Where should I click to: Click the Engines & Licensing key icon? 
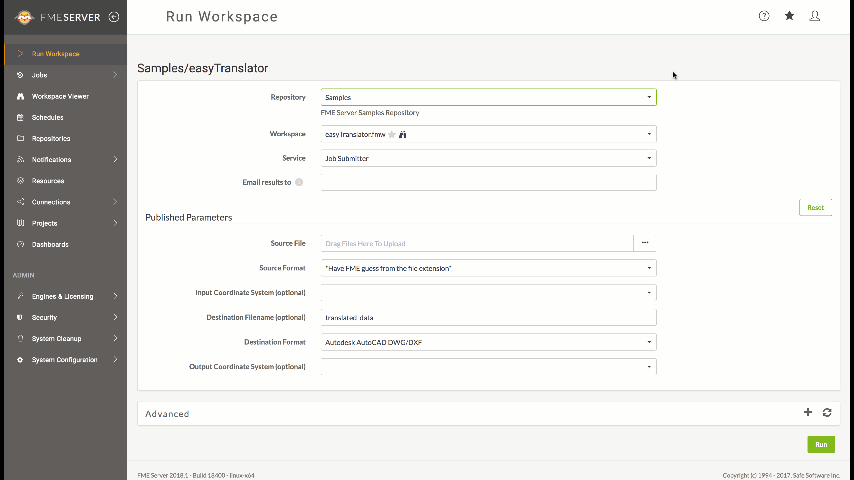[x=20, y=296]
